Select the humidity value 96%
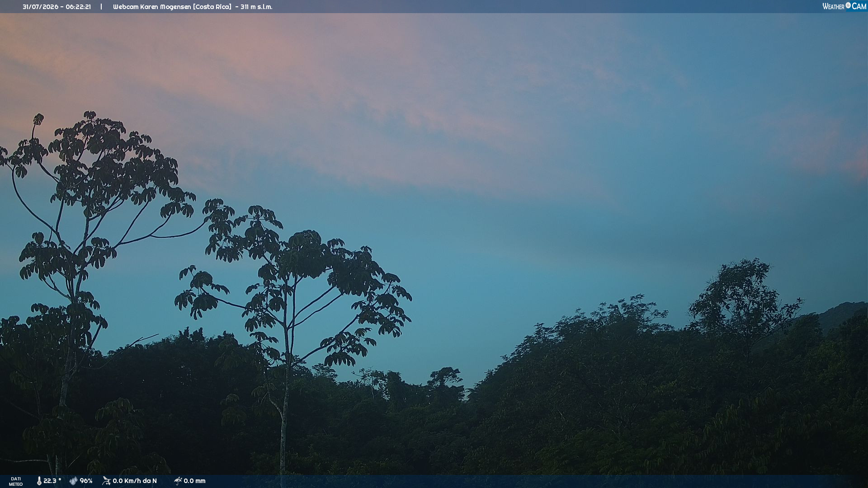 (x=86, y=481)
